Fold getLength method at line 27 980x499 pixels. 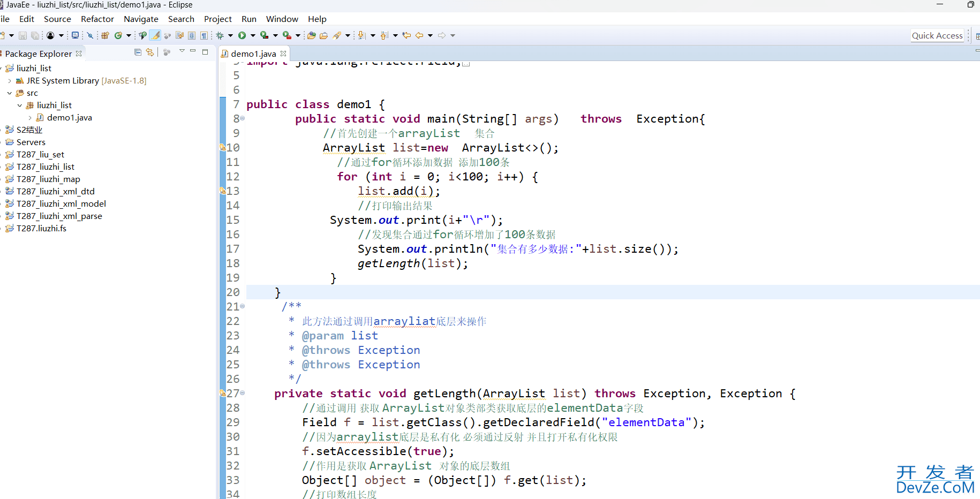pyautogui.click(x=243, y=393)
